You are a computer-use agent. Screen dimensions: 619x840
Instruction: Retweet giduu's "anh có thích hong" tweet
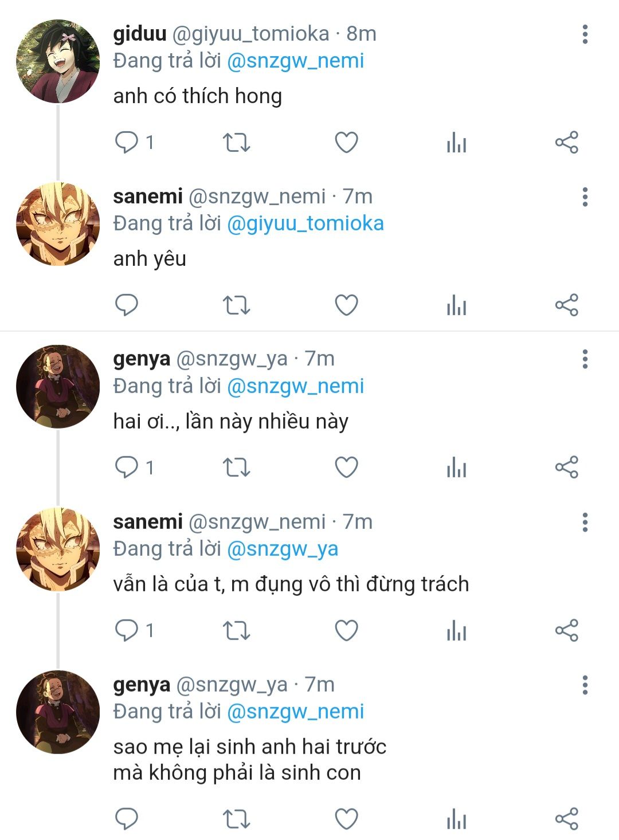pyautogui.click(x=236, y=142)
